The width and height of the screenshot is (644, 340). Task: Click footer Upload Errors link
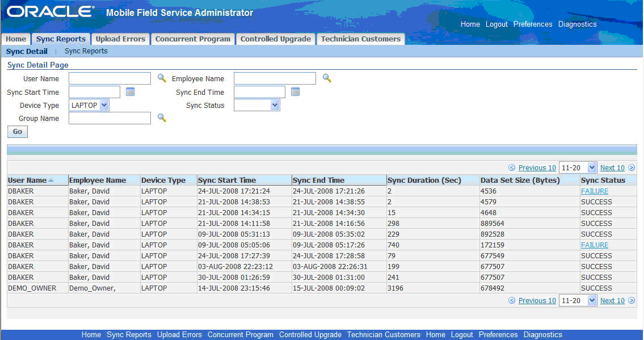point(179,334)
